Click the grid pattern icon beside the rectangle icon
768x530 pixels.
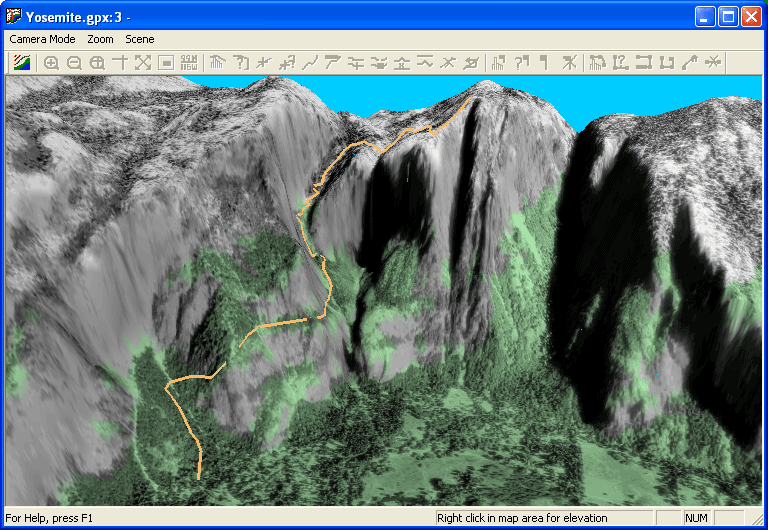(189, 62)
